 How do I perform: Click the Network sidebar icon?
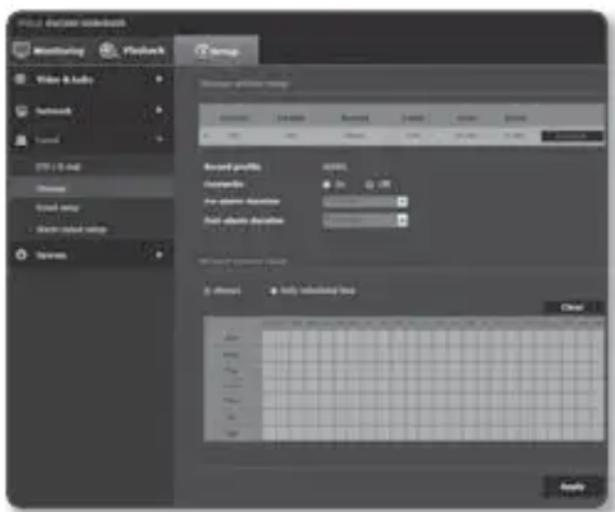coord(21,111)
